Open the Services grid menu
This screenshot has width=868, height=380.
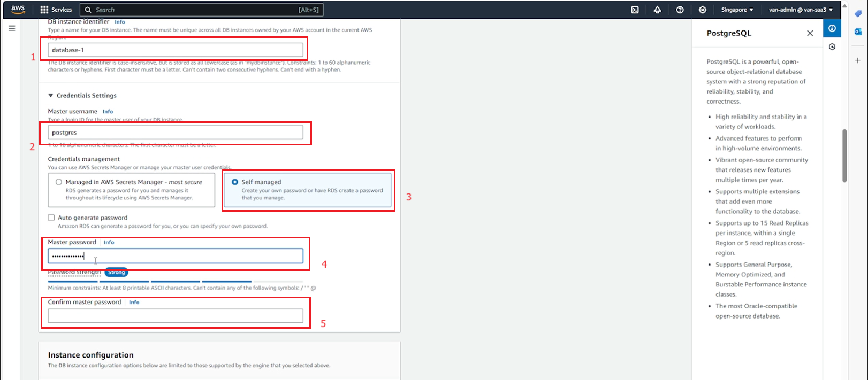coord(56,10)
